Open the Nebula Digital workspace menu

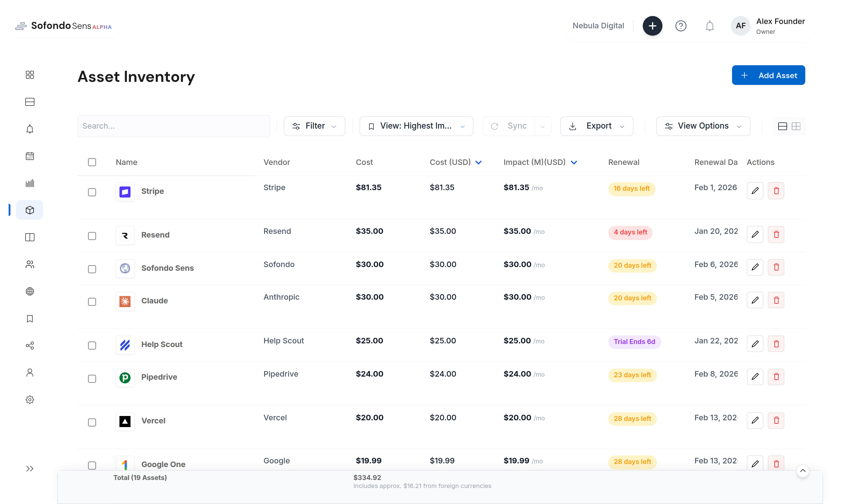(598, 26)
